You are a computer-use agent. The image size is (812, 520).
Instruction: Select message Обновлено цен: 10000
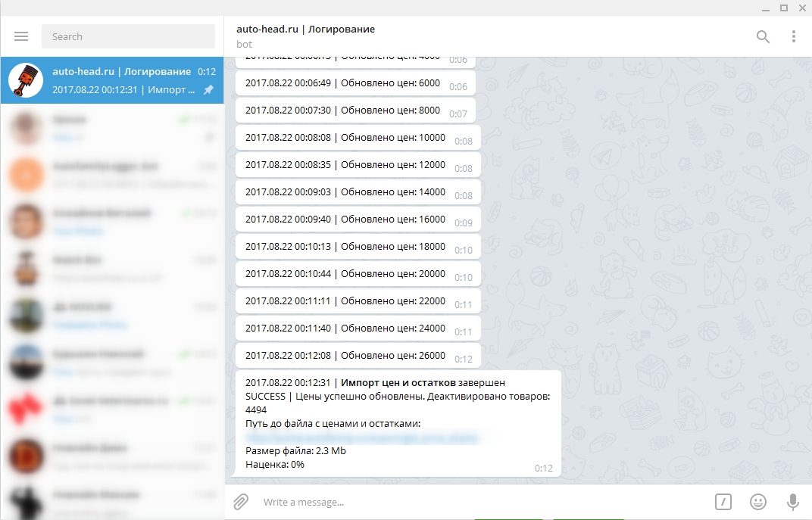click(x=358, y=138)
